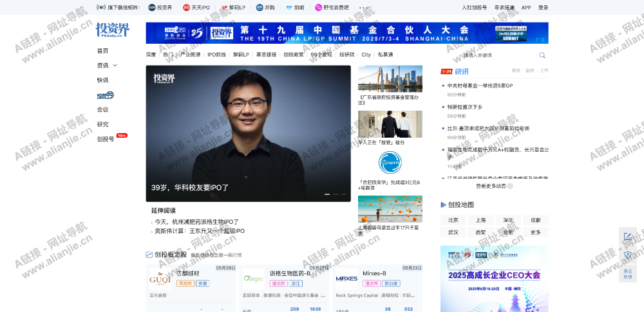Select the 热门 category tab
This screenshot has width=644, height=312.
pos(168,55)
